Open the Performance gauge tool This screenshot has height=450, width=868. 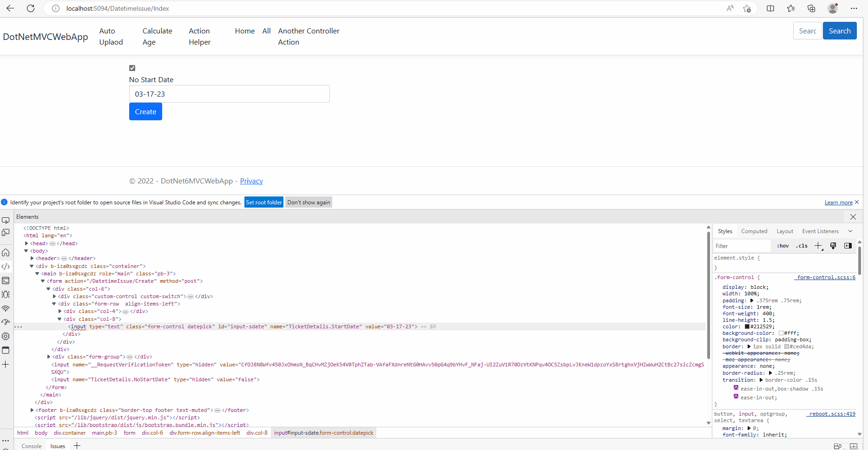tap(6, 322)
